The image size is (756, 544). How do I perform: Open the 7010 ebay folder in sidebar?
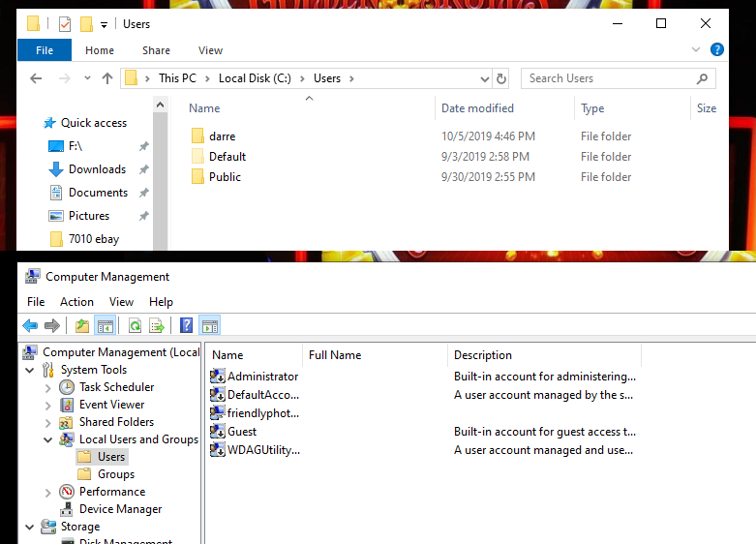[x=84, y=239]
